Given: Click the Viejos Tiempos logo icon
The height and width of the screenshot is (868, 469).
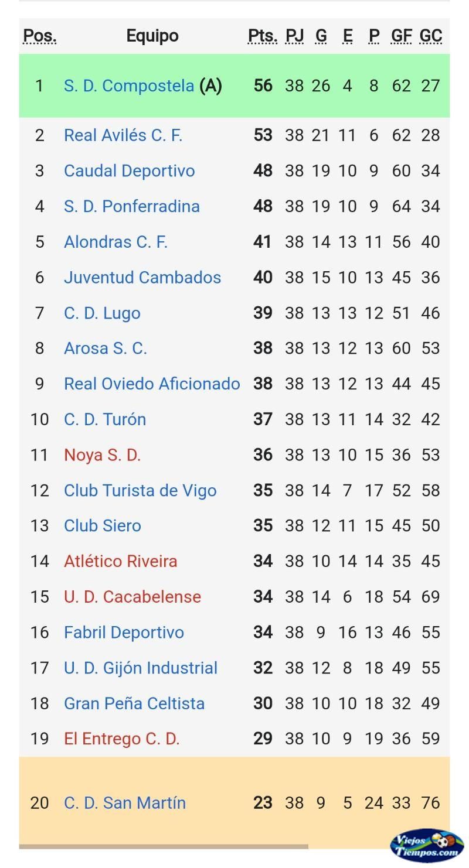Looking at the screenshot, I should (427, 846).
